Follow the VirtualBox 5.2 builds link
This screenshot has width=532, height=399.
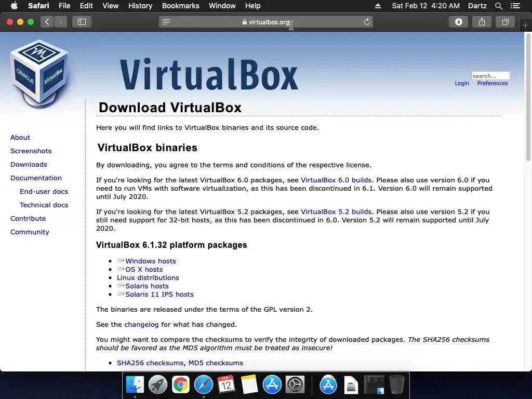click(x=336, y=212)
